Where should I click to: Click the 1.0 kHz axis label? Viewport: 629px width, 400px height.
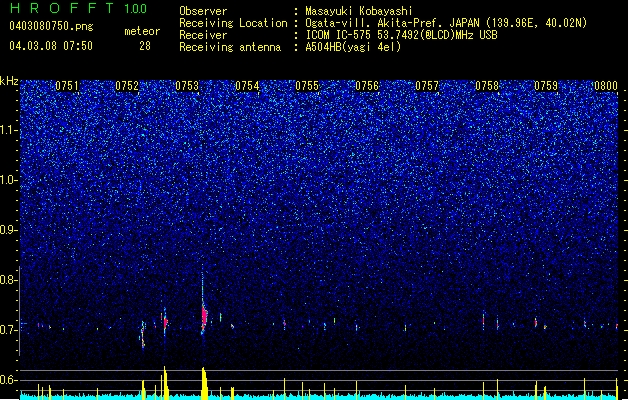tap(9, 180)
